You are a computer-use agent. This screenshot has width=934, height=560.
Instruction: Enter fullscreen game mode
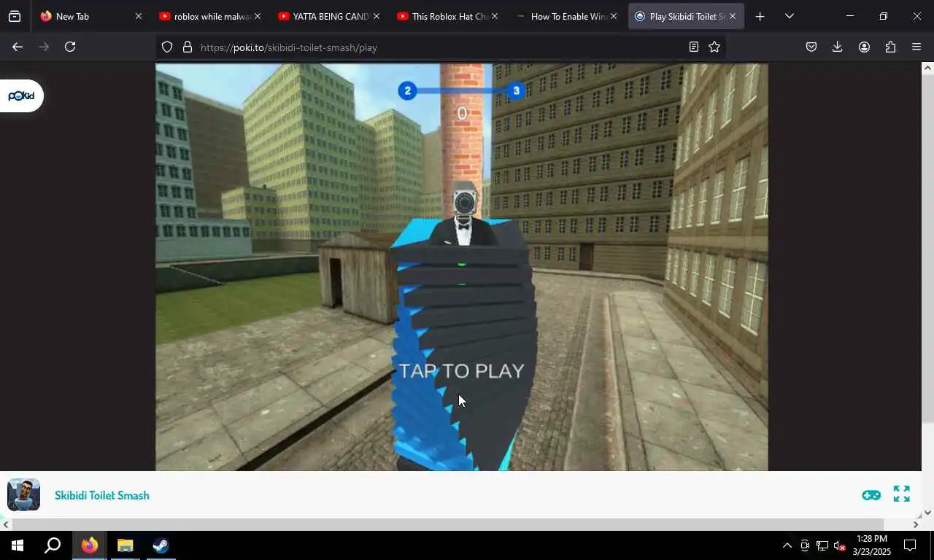click(x=902, y=494)
